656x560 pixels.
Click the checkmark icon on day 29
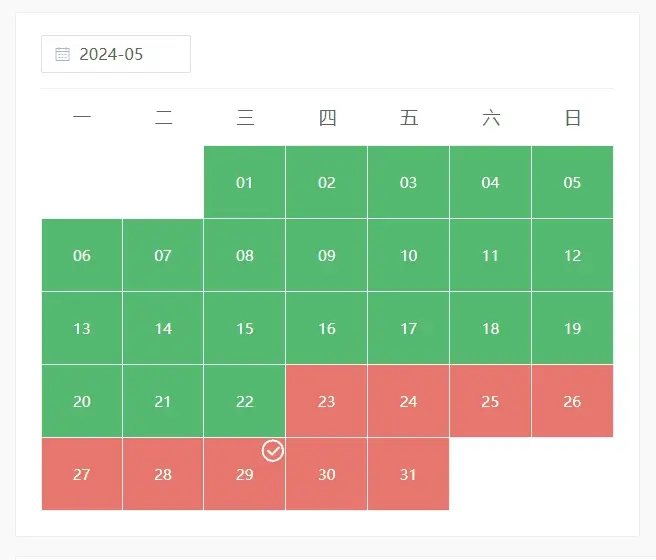click(x=273, y=451)
